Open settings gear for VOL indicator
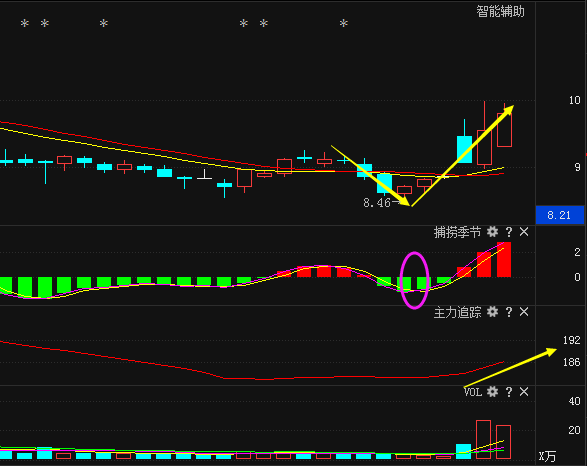This screenshot has width=587, height=466. click(492, 392)
